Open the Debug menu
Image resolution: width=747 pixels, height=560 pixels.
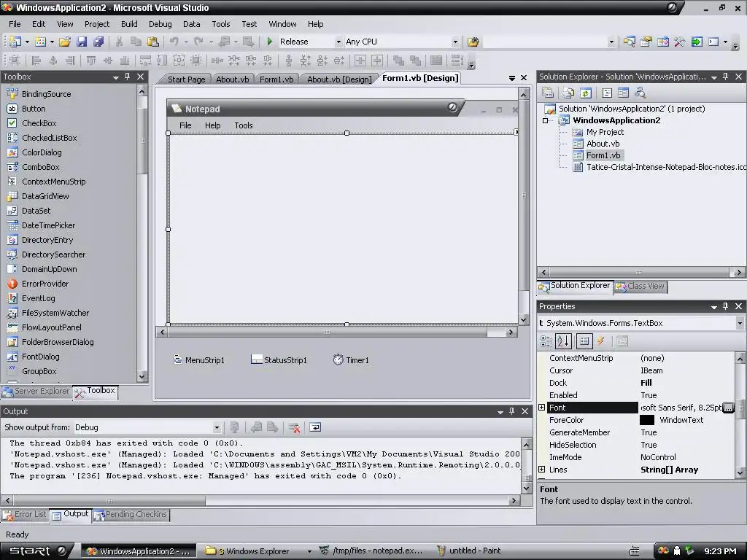pyautogui.click(x=160, y=24)
